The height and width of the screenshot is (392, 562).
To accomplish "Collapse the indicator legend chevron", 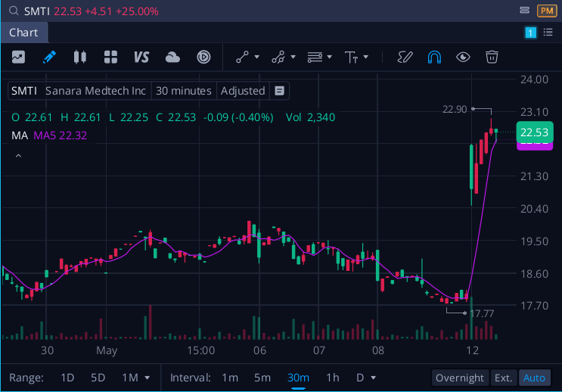I will point(18,156).
